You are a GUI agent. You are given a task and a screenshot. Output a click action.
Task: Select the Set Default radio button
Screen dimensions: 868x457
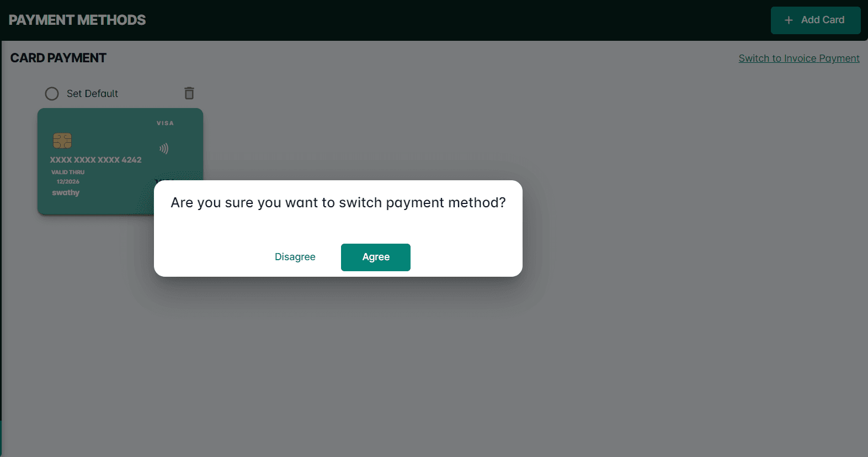pos(52,94)
